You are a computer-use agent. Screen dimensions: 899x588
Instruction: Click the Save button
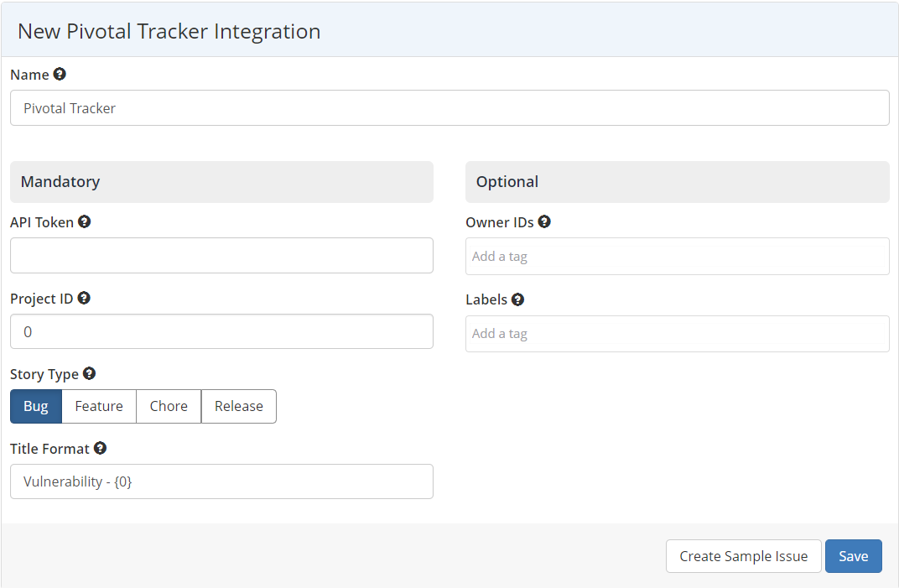pos(853,556)
